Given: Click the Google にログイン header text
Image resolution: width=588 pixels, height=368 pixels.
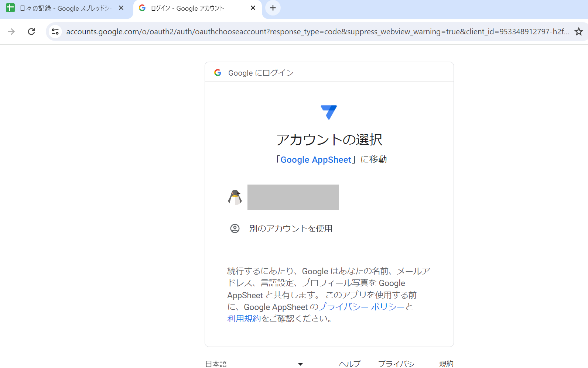Looking at the screenshot, I should coord(261,73).
